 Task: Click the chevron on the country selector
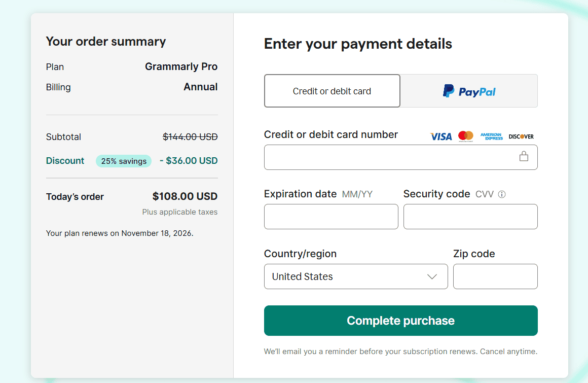click(431, 276)
